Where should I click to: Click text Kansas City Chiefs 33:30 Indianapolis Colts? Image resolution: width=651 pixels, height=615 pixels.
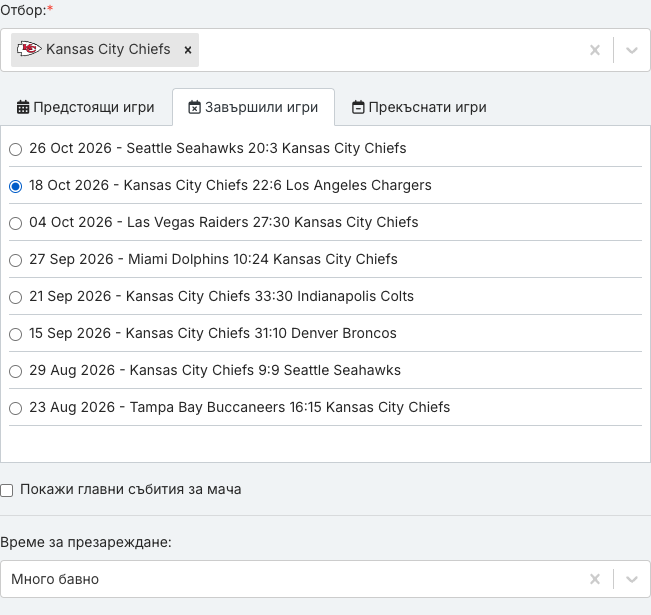269,296
